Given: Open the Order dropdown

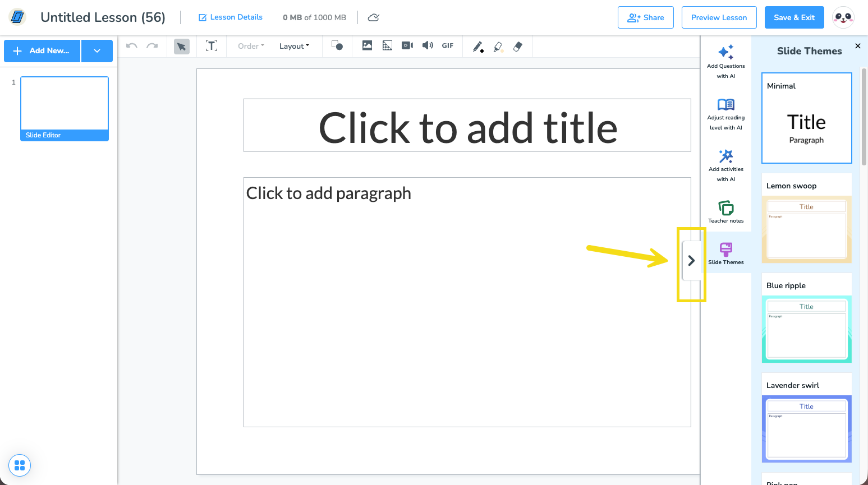Looking at the screenshot, I should coord(251,46).
